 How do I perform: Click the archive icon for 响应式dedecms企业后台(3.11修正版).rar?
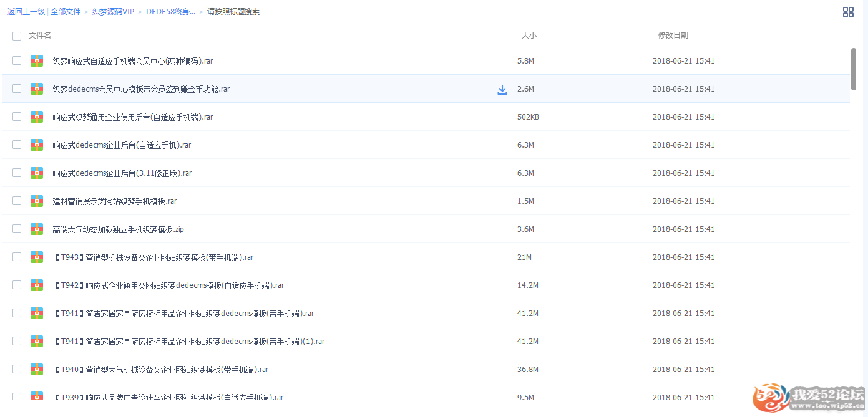(37, 173)
